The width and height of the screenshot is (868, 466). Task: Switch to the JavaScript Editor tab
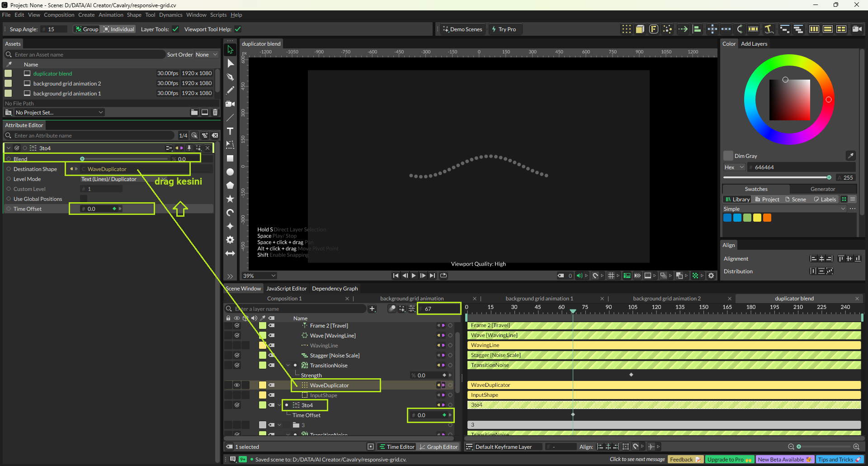(286, 289)
